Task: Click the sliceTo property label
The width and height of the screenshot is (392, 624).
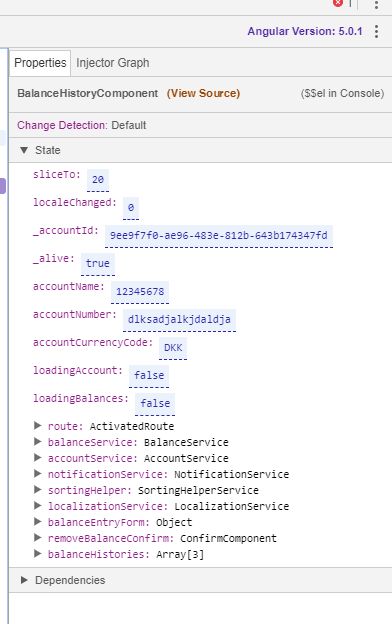Action: [57, 175]
